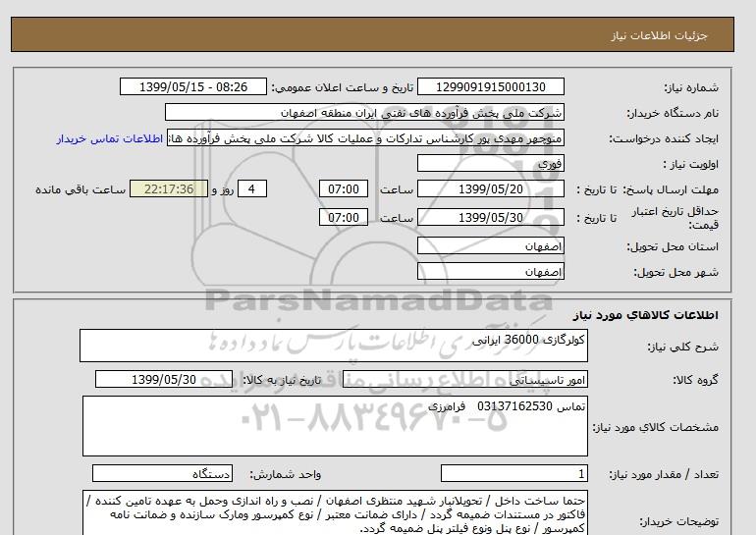Select the buyer organization name field
The width and height of the screenshot is (756, 535).
[364, 112]
